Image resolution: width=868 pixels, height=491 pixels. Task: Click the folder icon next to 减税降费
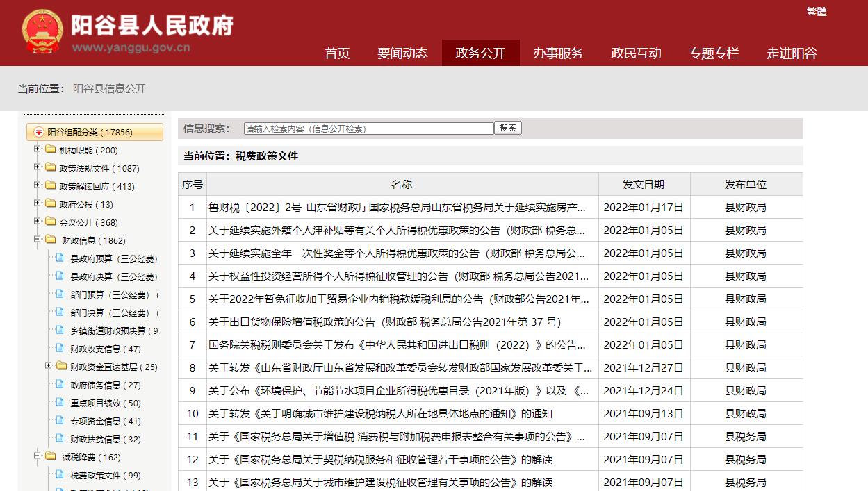[x=50, y=456]
